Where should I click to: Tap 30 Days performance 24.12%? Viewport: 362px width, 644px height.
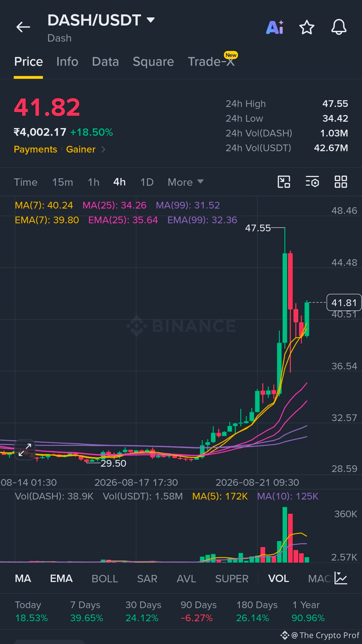[x=143, y=611]
